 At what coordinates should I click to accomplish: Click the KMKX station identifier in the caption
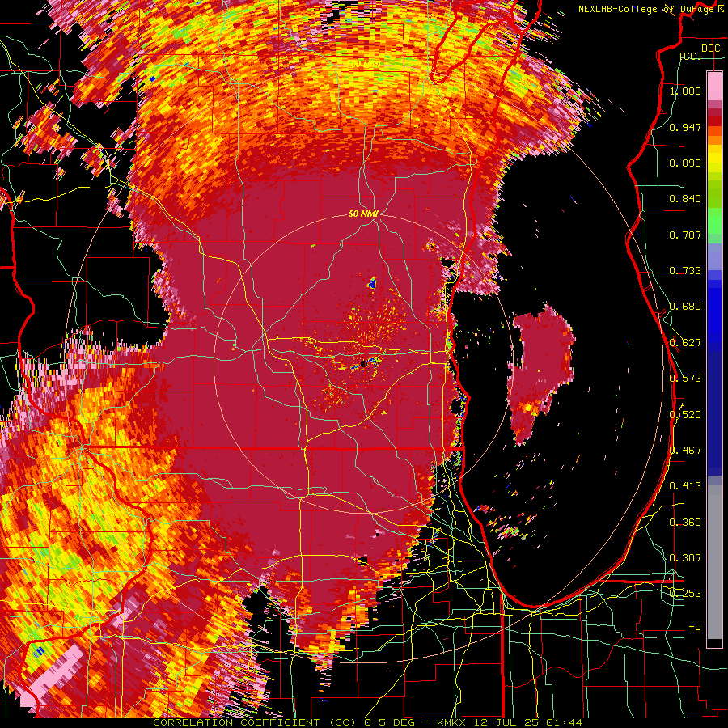[453, 722]
